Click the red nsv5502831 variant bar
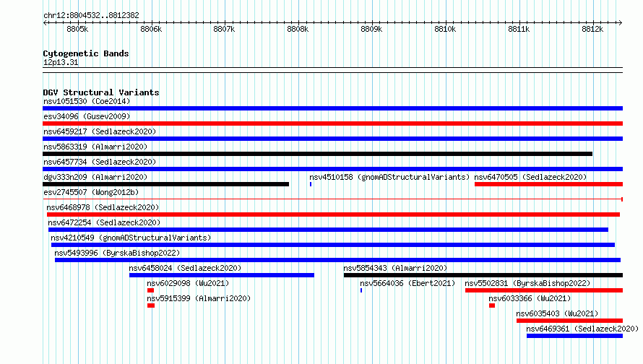This screenshot has width=643, height=364. click(x=544, y=290)
